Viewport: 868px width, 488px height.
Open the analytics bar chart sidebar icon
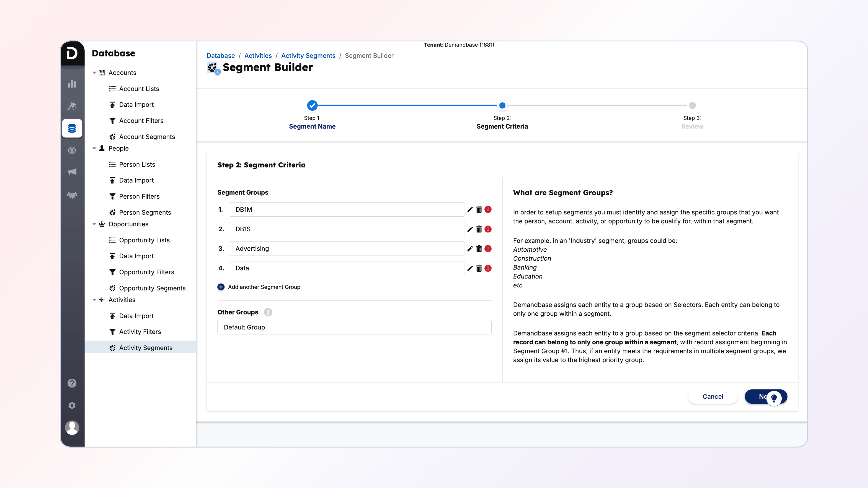72,84
